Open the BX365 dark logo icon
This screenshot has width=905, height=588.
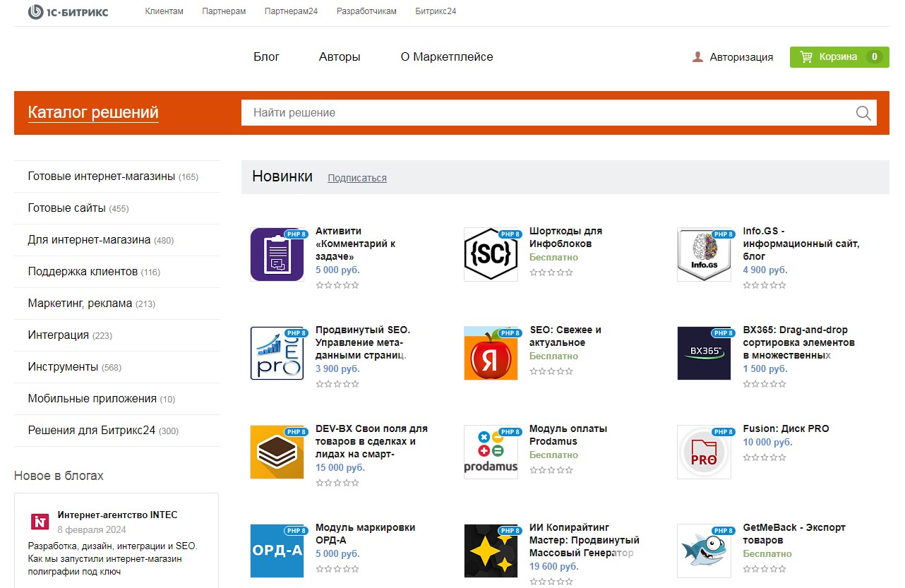(704, 353)
